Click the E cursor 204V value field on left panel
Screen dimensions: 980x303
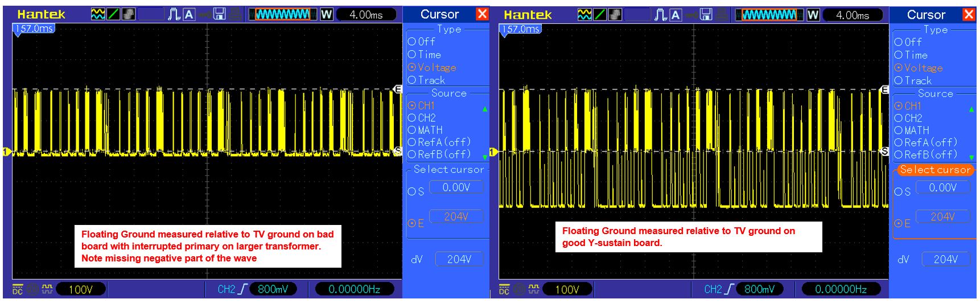pyautogui.click(x=456, y=217)
